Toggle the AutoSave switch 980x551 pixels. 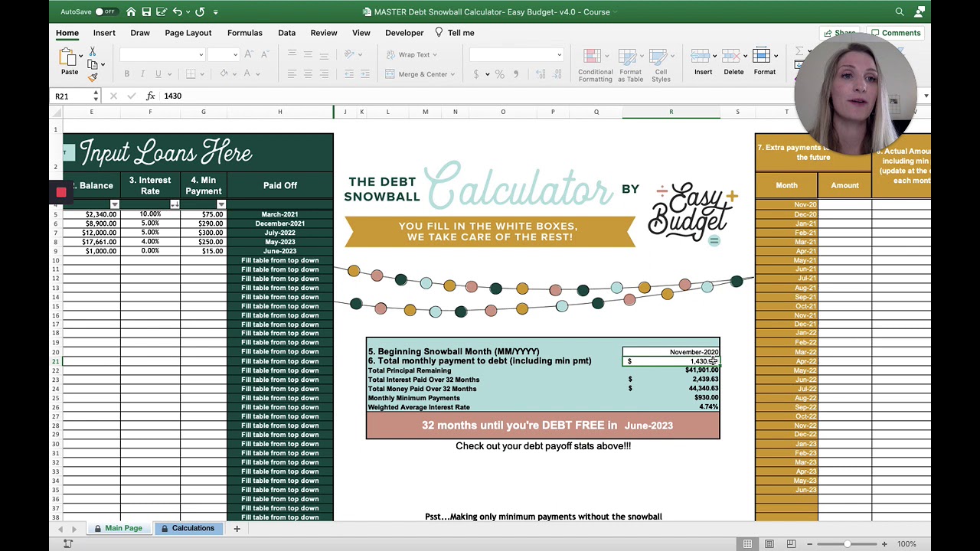click(105, 11)
